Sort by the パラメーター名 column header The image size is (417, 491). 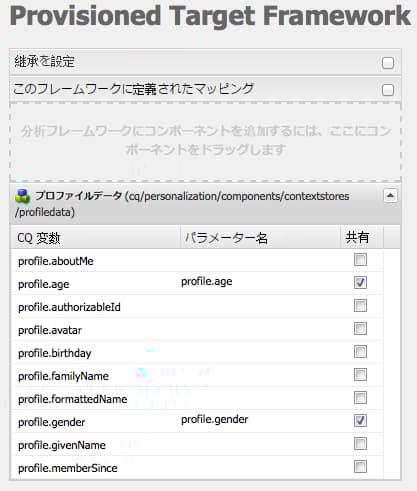(x=260, y=238)
